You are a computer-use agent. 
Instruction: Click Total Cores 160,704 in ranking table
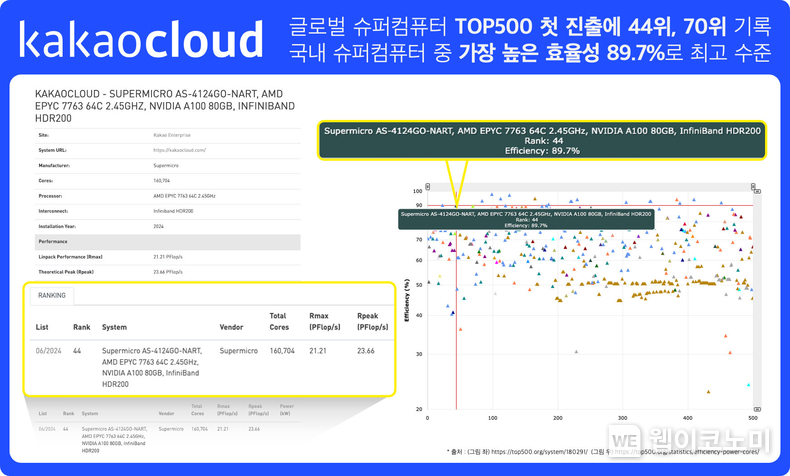[282, 351]
